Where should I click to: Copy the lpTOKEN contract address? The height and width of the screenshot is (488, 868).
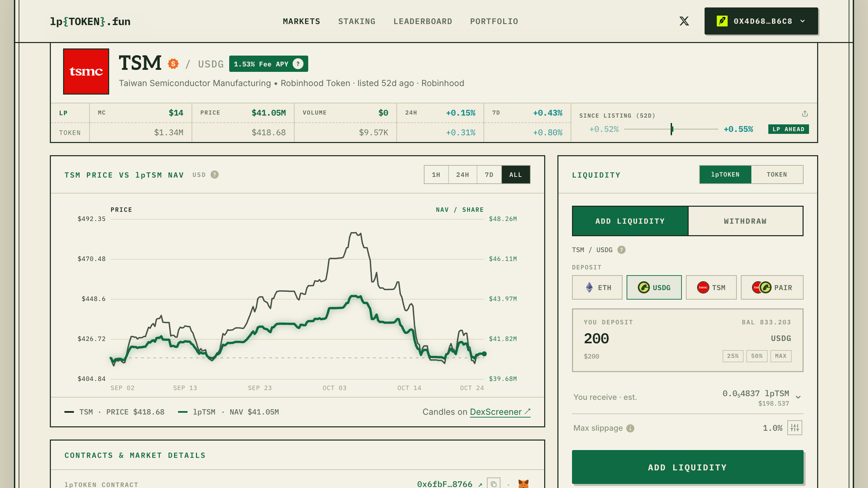click(x=493, y=484)
